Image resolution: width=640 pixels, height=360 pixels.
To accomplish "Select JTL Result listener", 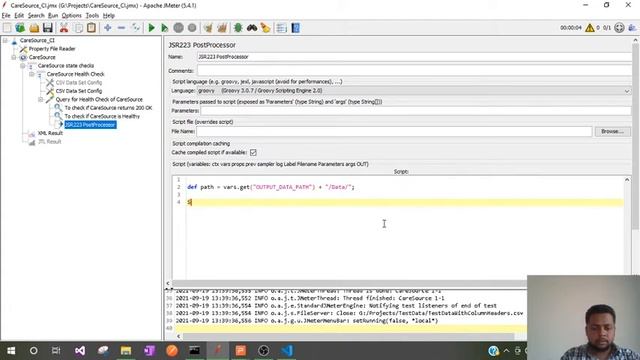I will pyautogui.click(x=49, y=142).
